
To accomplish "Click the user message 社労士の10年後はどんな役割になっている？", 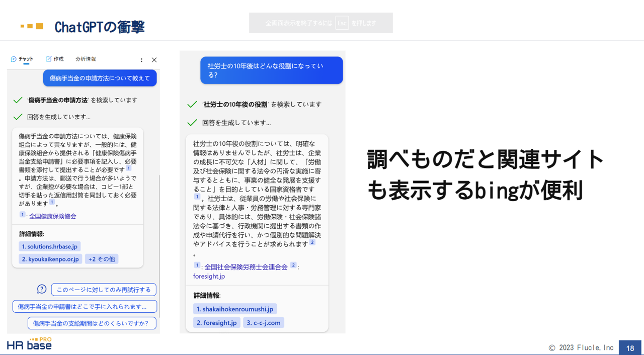I will coord(272,70).
